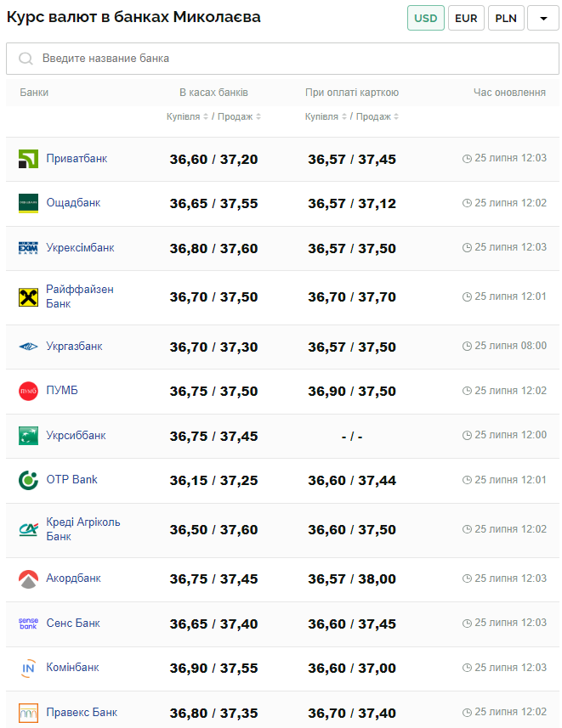Screen dimensions: 562x728
Task: Focus the bank name search field
Action: point(281,59)
